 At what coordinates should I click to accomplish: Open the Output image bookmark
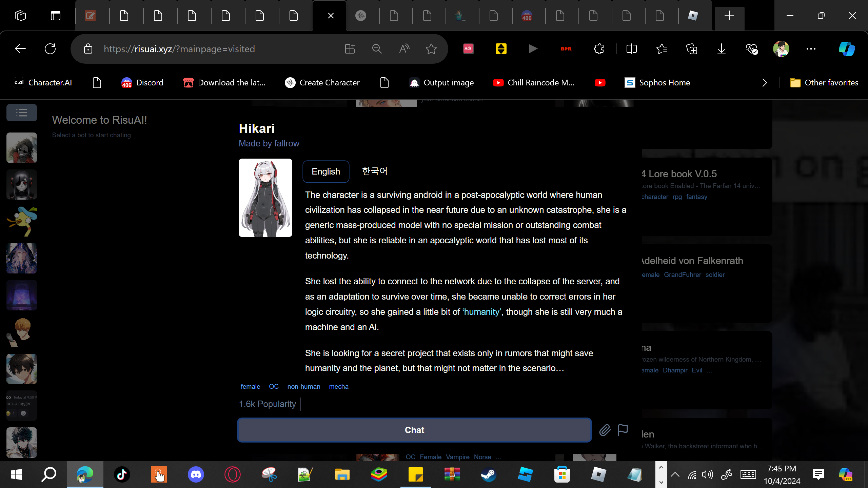[x=441, y=83]
